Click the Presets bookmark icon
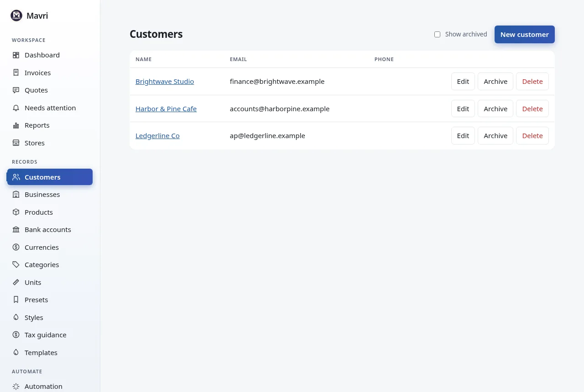Viewport: 584px width, 392px height. pyautogui.click(x=16, y=299)
